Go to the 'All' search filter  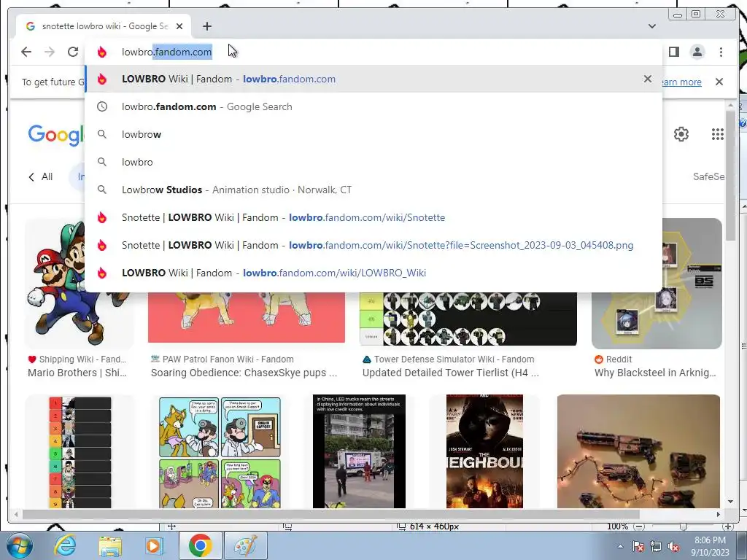pyautogui.click(x=41, y=176)
